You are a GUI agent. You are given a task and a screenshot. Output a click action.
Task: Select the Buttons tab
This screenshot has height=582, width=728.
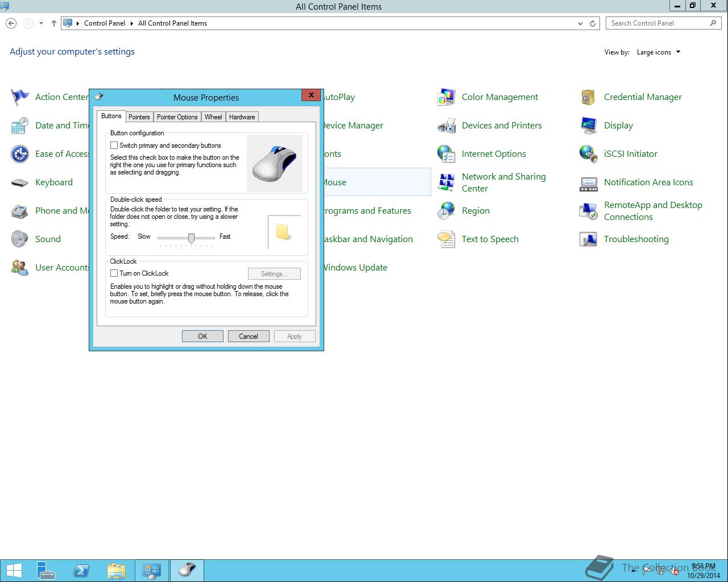(x=111, y=116)
